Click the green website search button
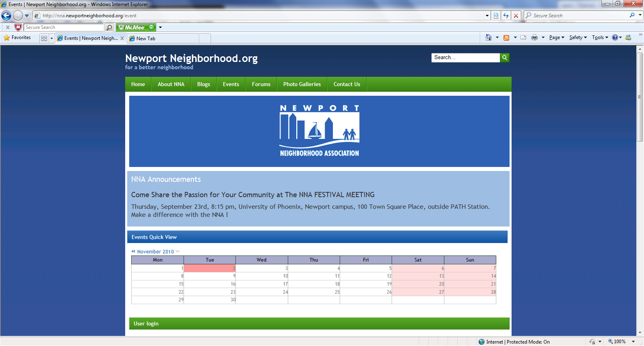 tap(505, 58)
